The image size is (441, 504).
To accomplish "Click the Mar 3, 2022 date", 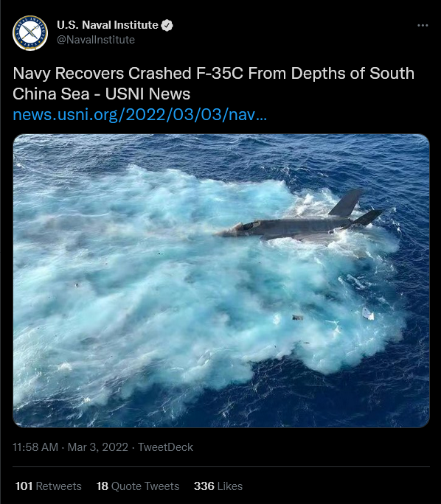I will tap(98, 447).
